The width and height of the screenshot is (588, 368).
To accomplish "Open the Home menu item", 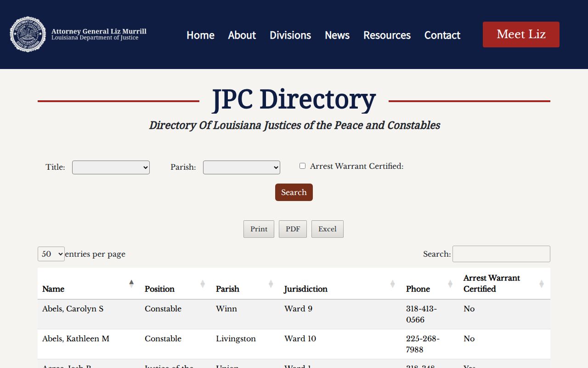I will click(x=200, y=35).
